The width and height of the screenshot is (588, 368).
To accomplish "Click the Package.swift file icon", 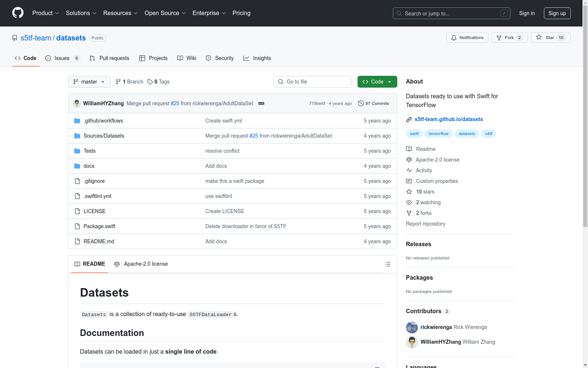I will pos(77,226).
